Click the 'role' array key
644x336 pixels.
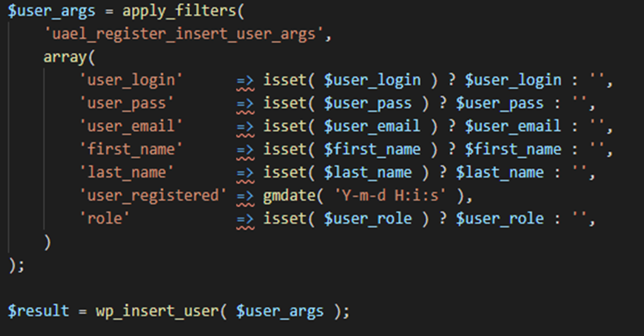105,219
